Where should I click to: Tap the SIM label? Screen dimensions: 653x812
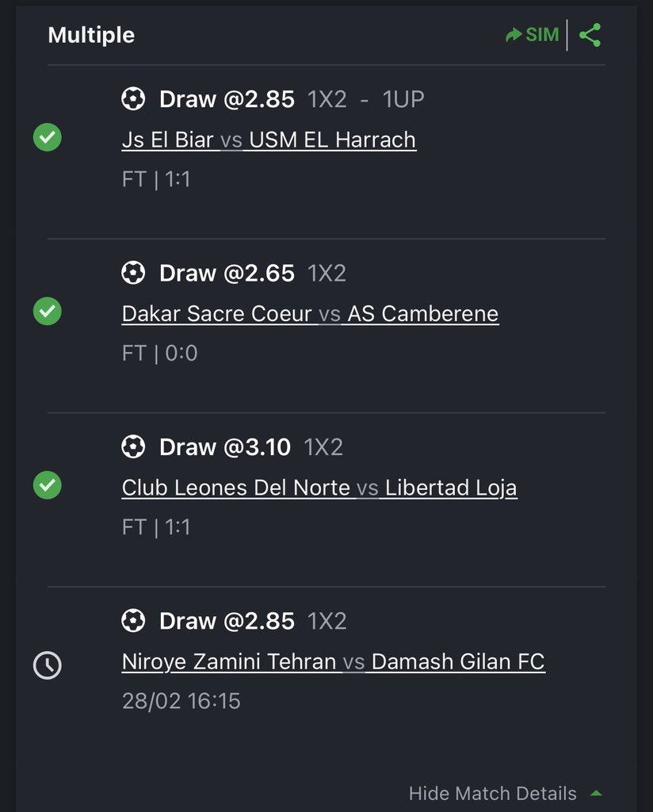click(542, 35)
